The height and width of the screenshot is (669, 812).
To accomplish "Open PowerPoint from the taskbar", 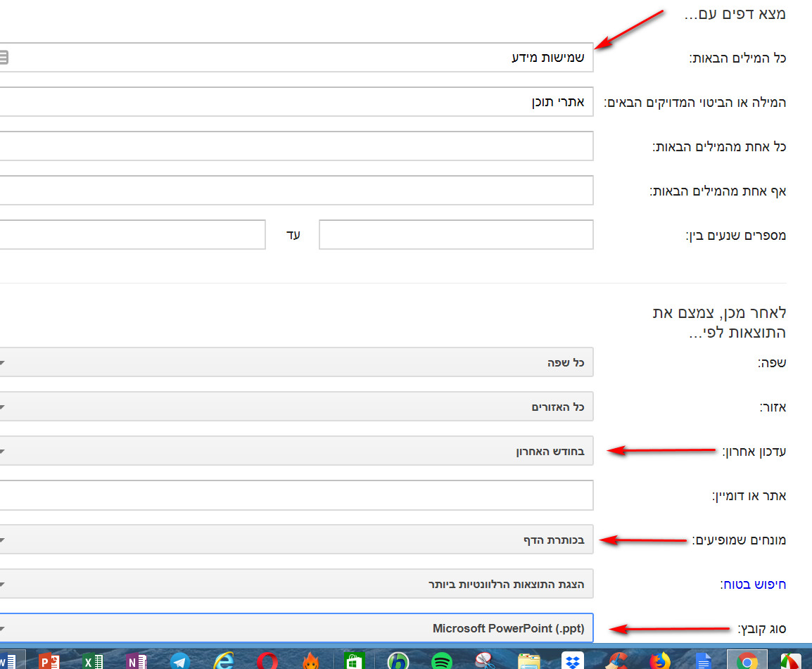I will coord(49,661).
